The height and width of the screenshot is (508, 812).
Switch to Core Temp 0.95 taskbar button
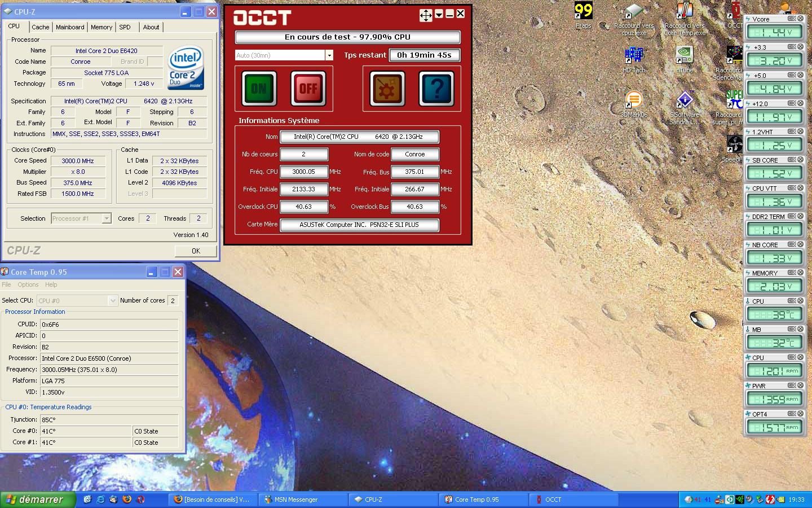click(x=484, y=500)
